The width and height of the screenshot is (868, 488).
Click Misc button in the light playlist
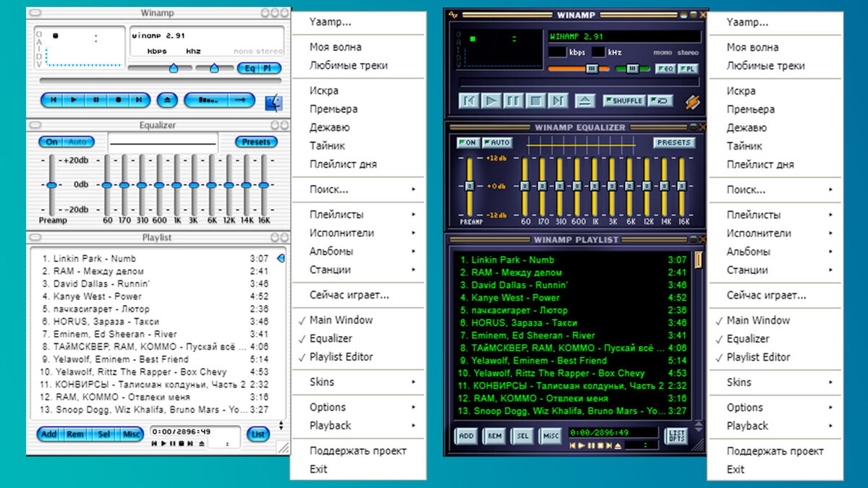[x=131, y=435]
